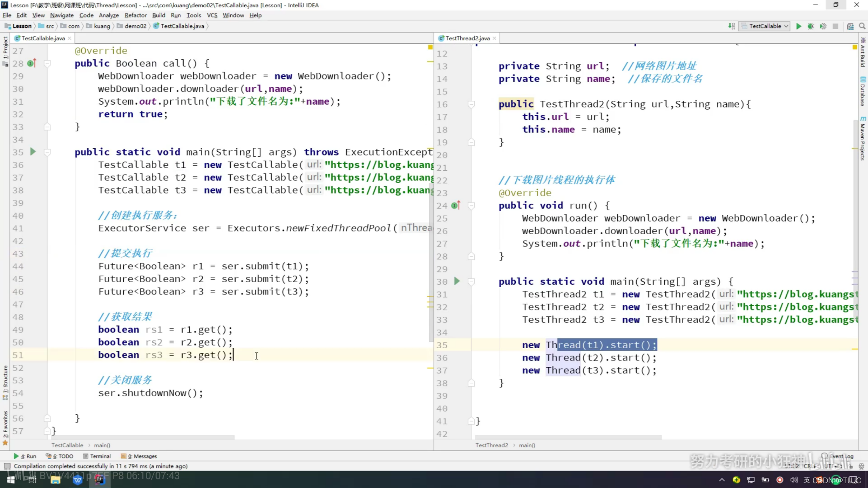868x488 pixels.
Task: Open the volume control in system tray
Action: (x=793, y=480)
